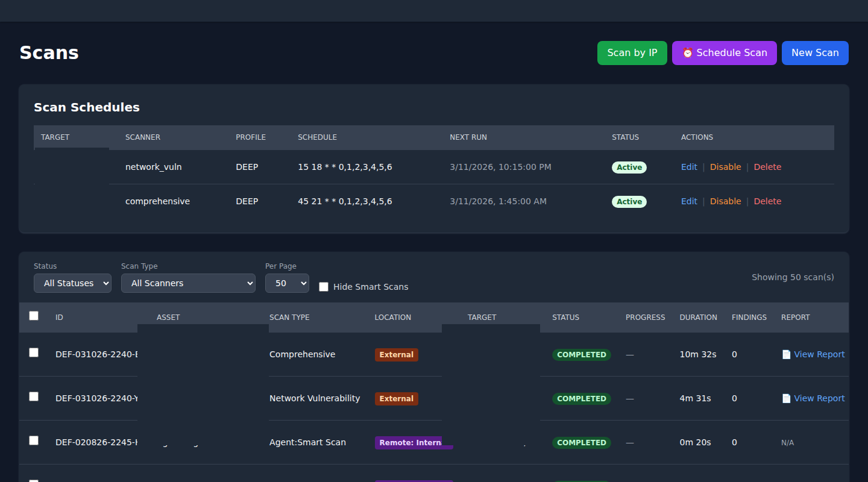Click the Active badge for network_vuln schedule
The width and height of the screenshot is (868, 482).
pyautogui.click(x=629, y=167)
